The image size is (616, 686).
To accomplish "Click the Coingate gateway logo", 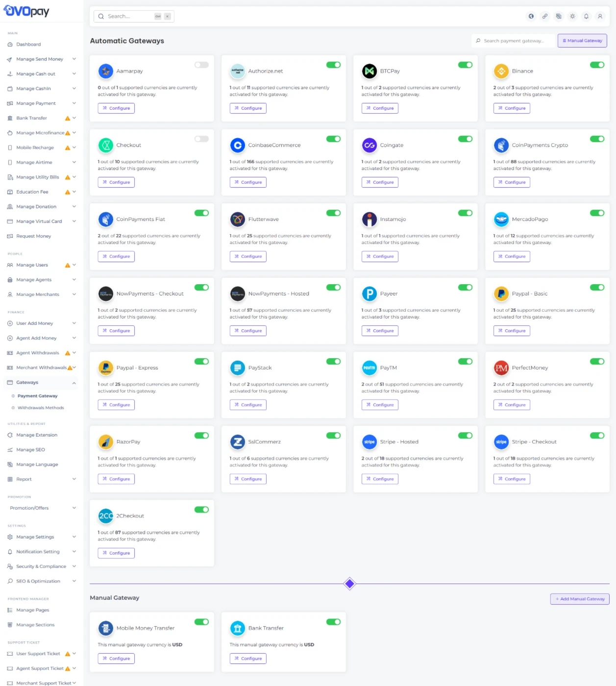I will pyautogui.click(x=369, y=145).
